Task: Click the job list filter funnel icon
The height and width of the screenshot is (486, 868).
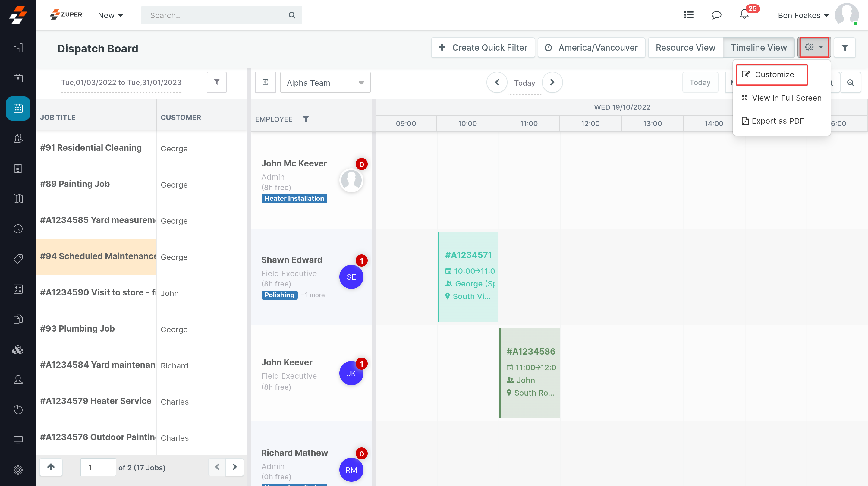Action: pyautogui.click(x=216, y=82)
